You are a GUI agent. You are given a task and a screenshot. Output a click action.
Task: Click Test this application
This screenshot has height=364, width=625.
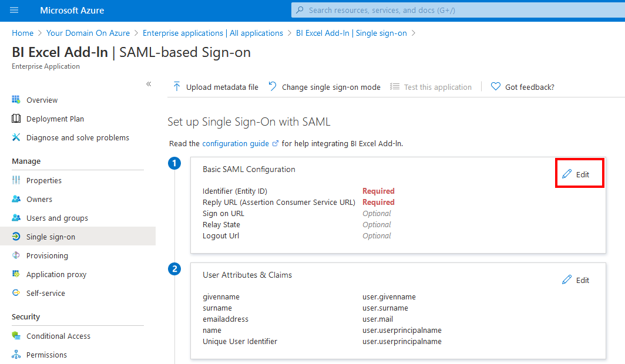pos(431,87)
